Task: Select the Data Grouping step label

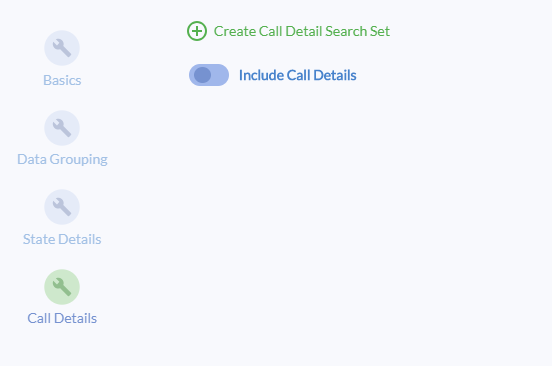Action: pyautogui.click(x=62, y=159)
